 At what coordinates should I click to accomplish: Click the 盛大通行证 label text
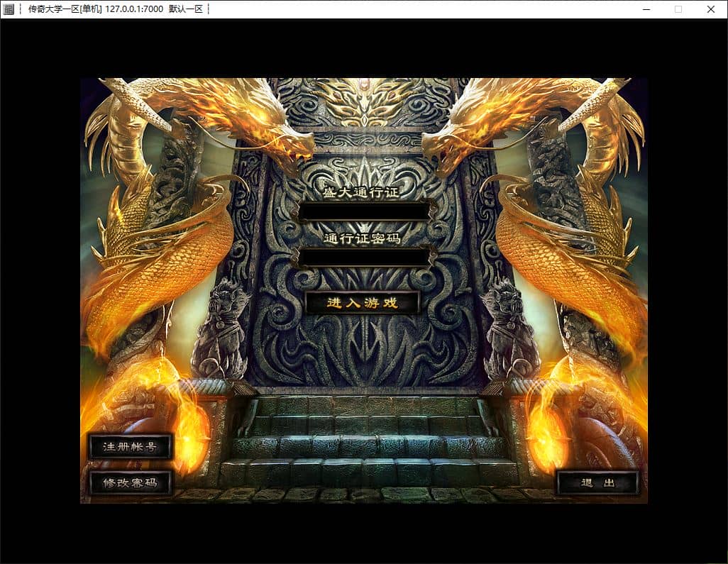pyautogui.click(x=361, y=192)
